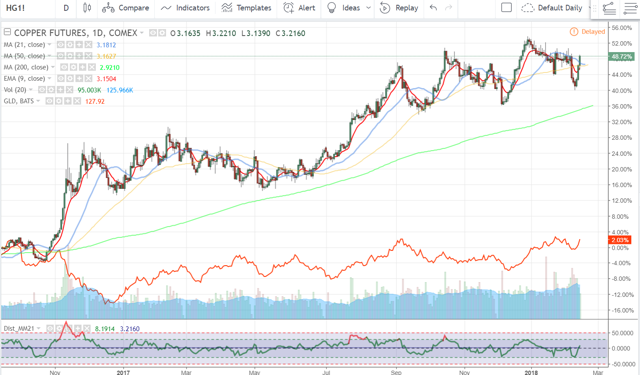The width and height of the screenshot is (640, 375).
Task: Open the candlestick chart style selector
Action: (87, 8)
